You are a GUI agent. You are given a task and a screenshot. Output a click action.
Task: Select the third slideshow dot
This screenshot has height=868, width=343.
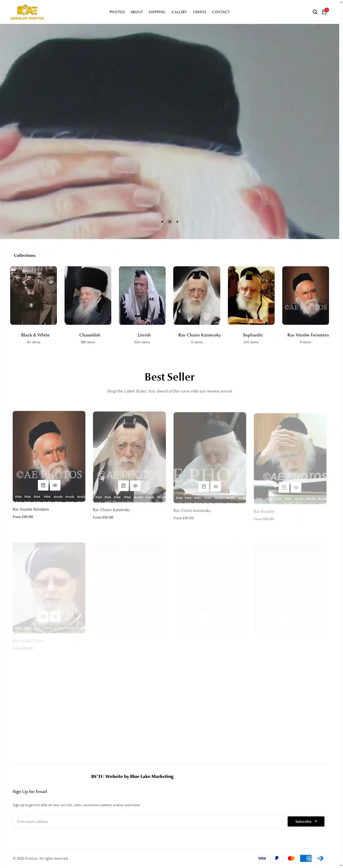pos(177,222)
